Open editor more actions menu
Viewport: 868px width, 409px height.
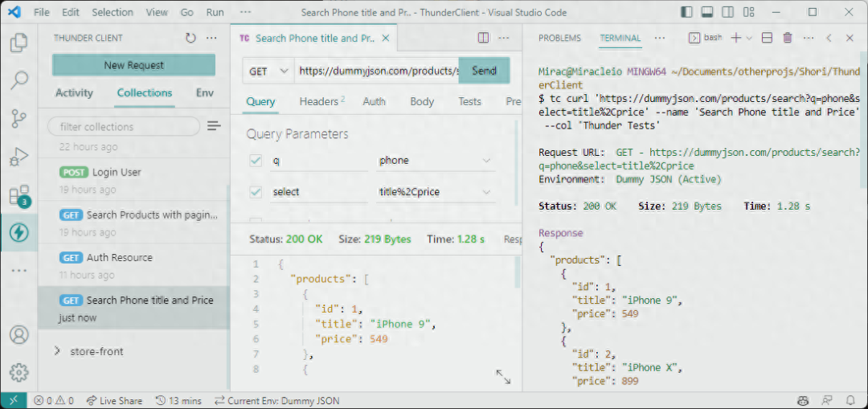(x=503, y=38)
